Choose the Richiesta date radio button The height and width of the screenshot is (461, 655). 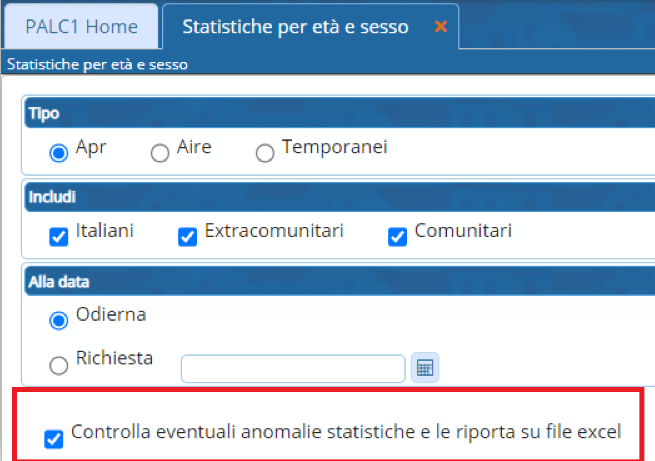tap(59, 365)
